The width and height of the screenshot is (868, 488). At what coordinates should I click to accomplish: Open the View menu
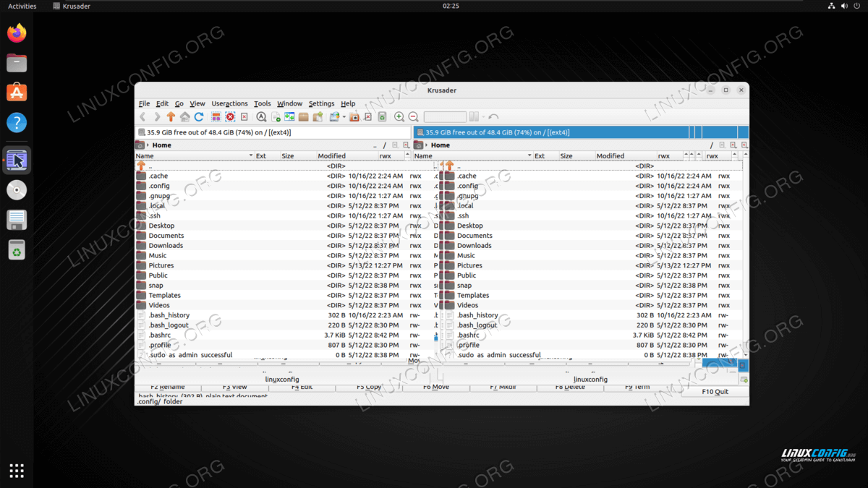[x=197, y=103]
